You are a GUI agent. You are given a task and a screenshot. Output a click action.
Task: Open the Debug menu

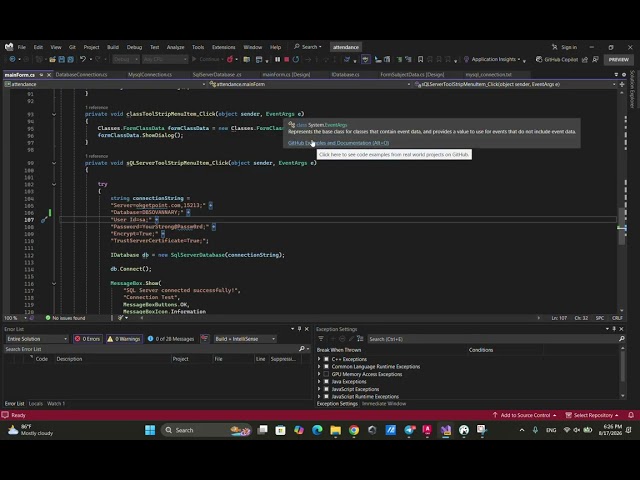(x=134, y=47)
